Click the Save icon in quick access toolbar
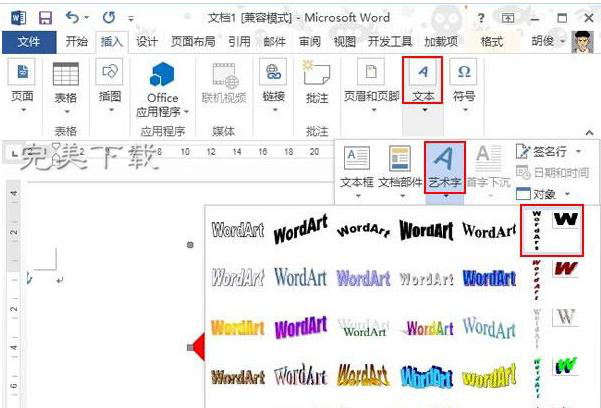Image resolution: width=601 pixels, height=408 pixels. click(45, 18)
